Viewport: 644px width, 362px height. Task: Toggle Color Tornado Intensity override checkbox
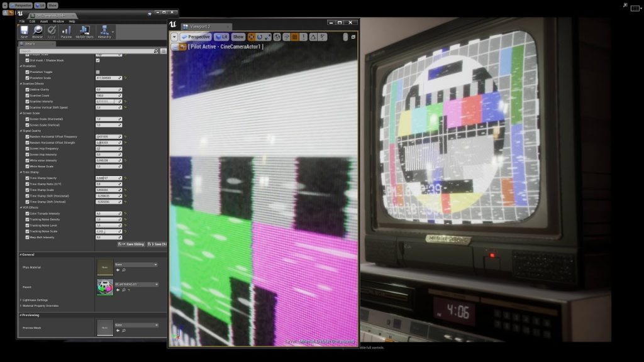point(28,214)
